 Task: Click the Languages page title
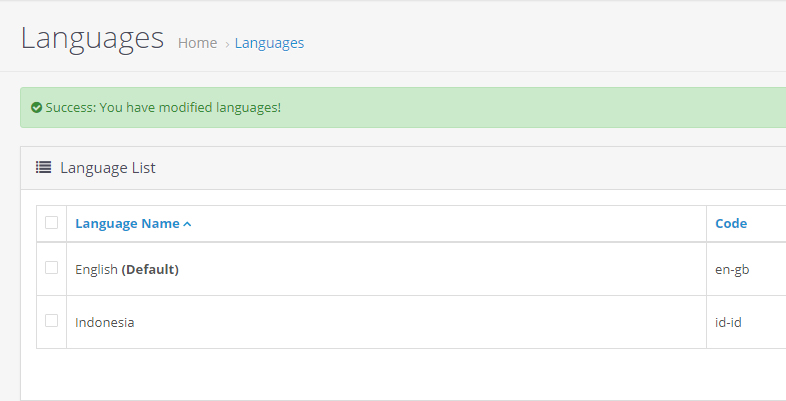[92, 38]
